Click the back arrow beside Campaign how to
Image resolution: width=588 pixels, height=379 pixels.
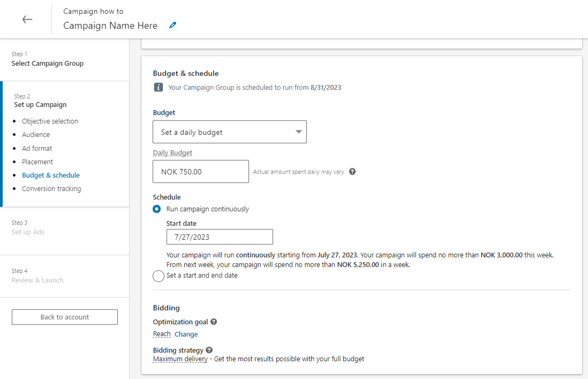click(x=27, y=19)
